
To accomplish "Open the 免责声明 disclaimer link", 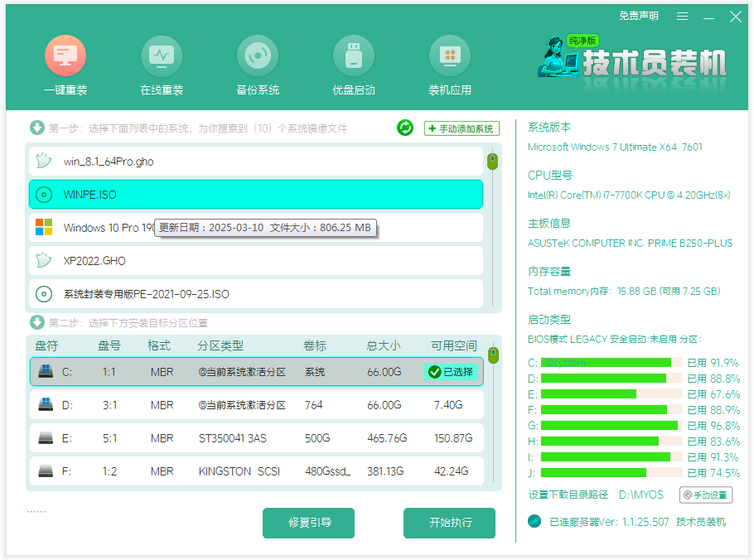I will tap(639, 16).
